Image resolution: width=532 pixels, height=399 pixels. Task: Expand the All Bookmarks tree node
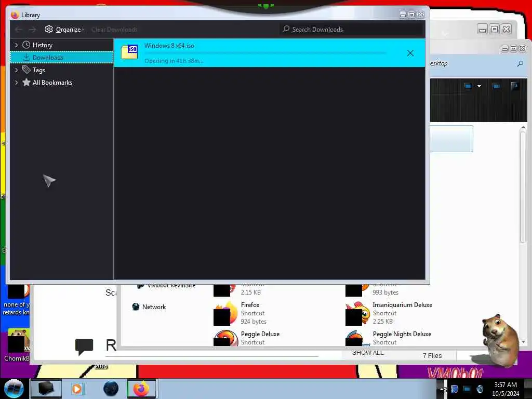[16, 83]
